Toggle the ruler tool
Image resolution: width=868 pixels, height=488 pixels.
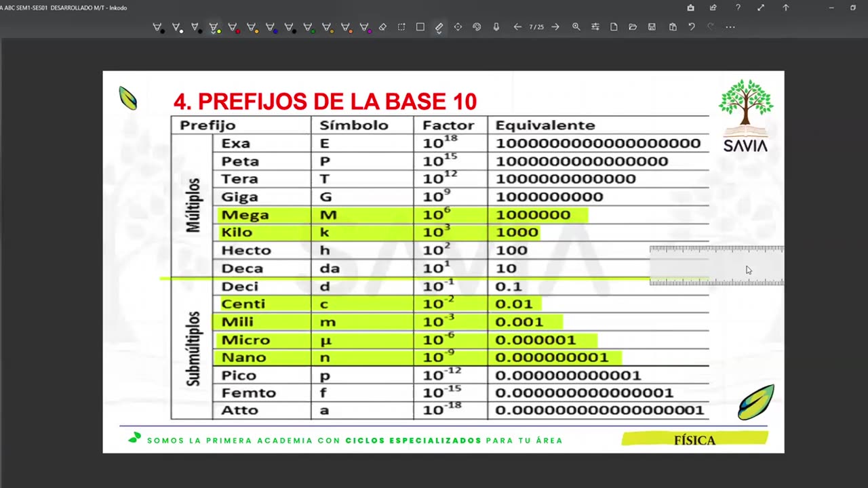(439, 27)
